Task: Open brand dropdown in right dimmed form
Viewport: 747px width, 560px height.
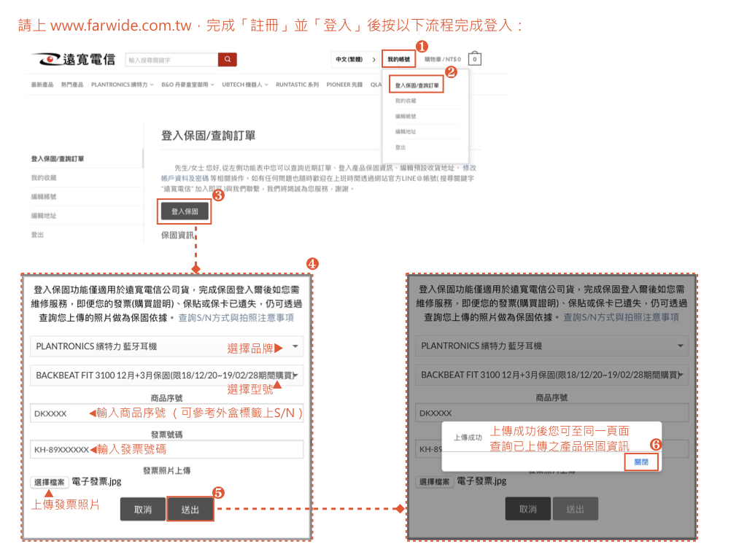Action: coord(551,346)
